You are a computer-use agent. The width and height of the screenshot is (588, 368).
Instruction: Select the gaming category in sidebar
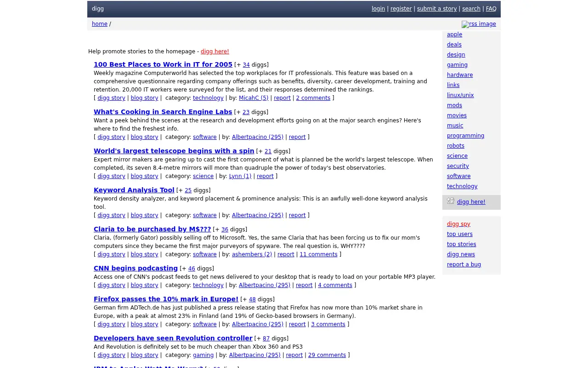pyautogui.click(x=458, y=65)
